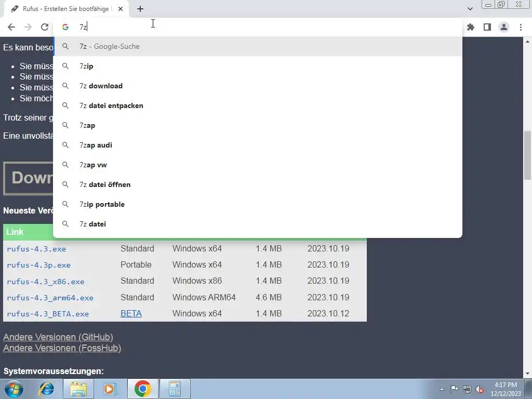532x399 pixels.
Task: Choose the '7z download' suggestion
Action: point(258,86)
